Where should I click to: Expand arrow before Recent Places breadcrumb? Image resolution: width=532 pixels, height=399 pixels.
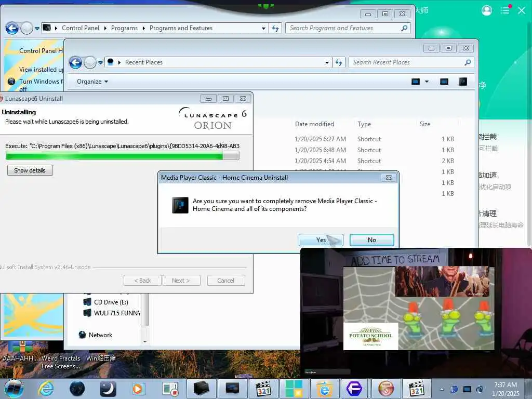[119, 62]
